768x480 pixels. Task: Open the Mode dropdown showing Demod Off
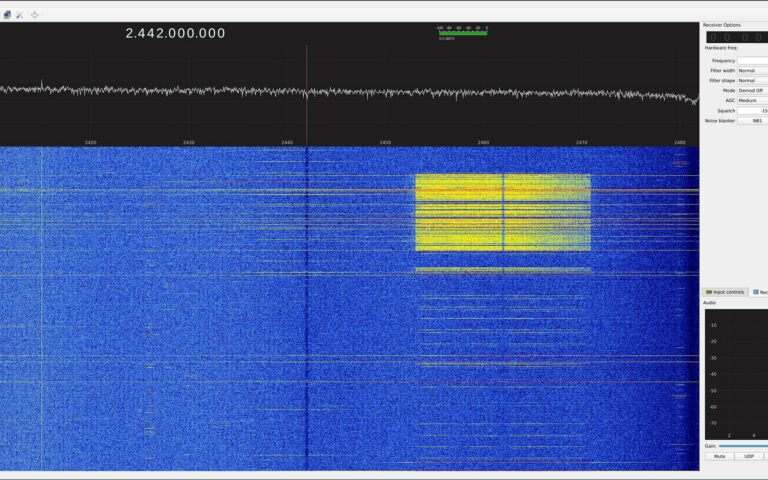click(753, 91)
